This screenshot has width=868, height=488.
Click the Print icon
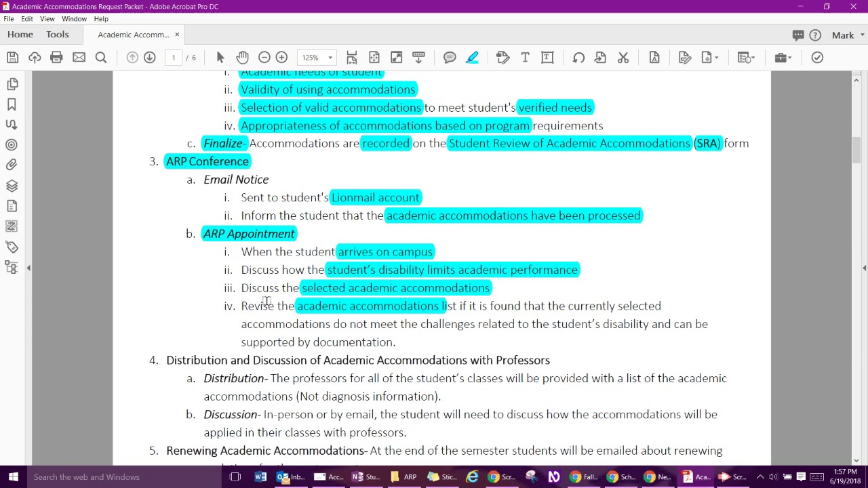pyautogui.click(x=56, y=58)
